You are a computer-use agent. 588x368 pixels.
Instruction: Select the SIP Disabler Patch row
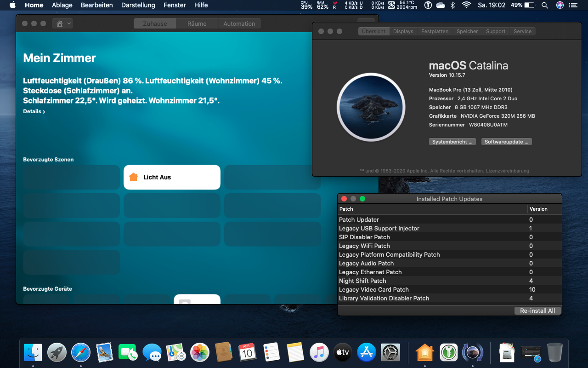[x=450, y=237]
